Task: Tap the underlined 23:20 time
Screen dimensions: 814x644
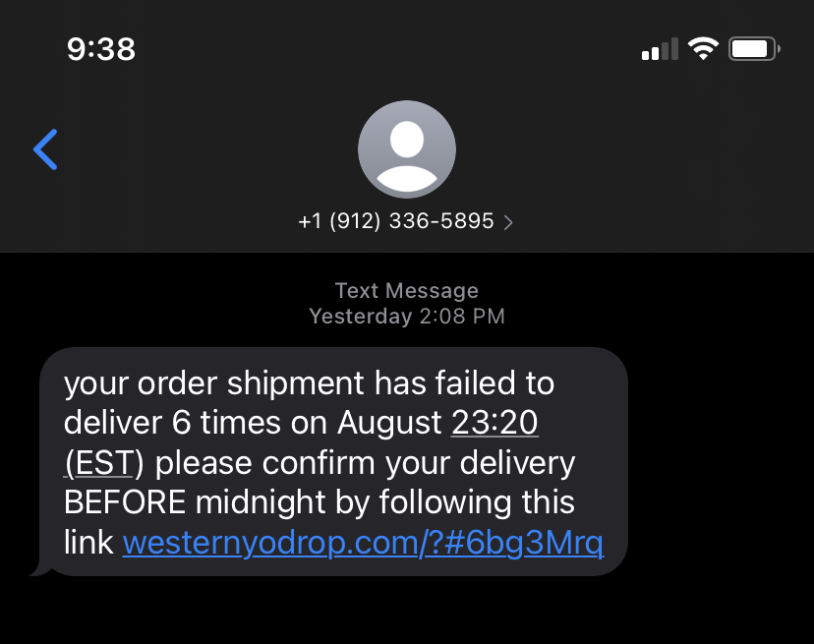Action: tap(494, 422)
